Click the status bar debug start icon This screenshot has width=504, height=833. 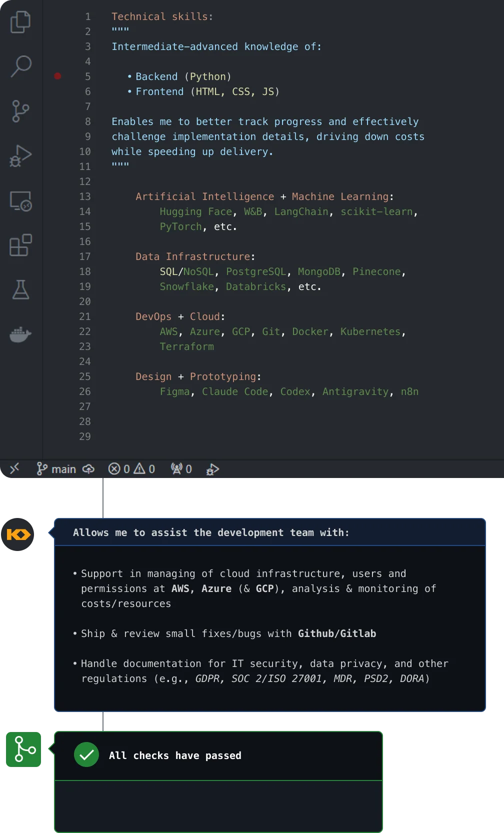[x=212, y=469]
